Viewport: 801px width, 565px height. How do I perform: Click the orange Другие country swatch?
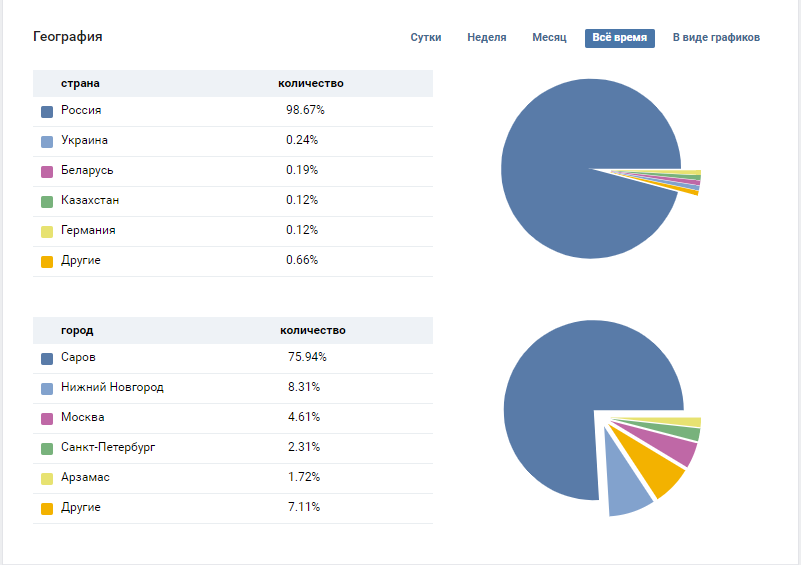pyautogui.click(x=47, y=262)
